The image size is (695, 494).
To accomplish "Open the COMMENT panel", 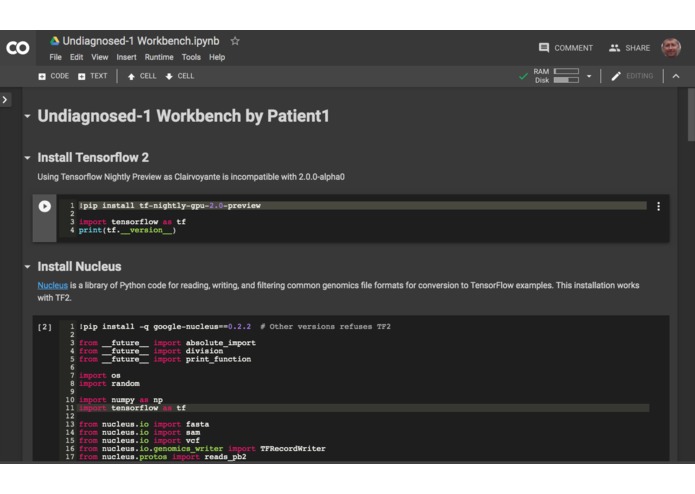I will tap(566, 48).
